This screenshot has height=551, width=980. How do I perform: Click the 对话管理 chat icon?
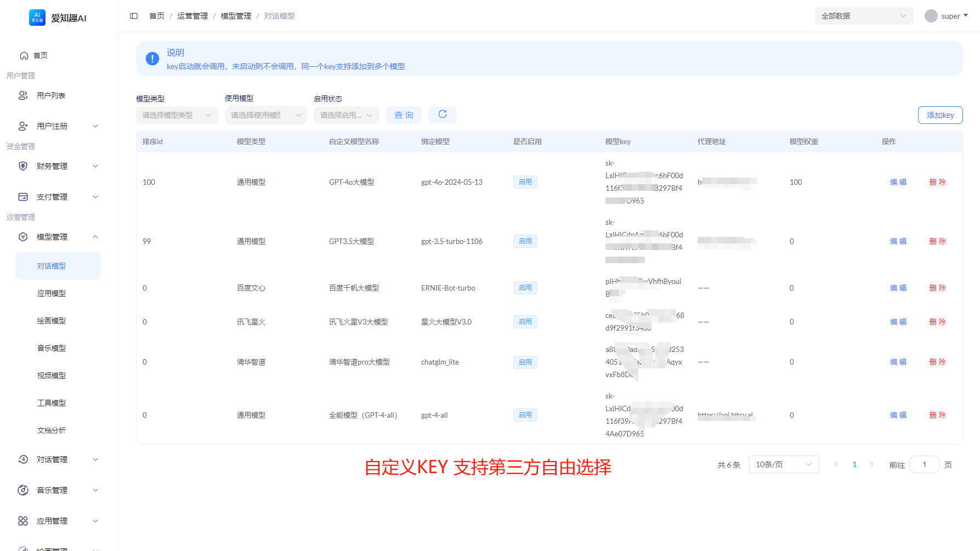click(23, 459)
